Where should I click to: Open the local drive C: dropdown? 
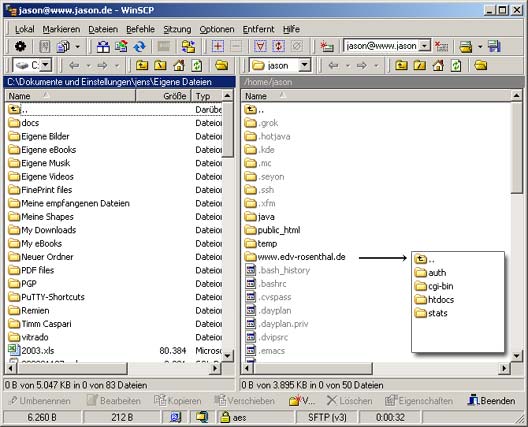tap(46, 65)
